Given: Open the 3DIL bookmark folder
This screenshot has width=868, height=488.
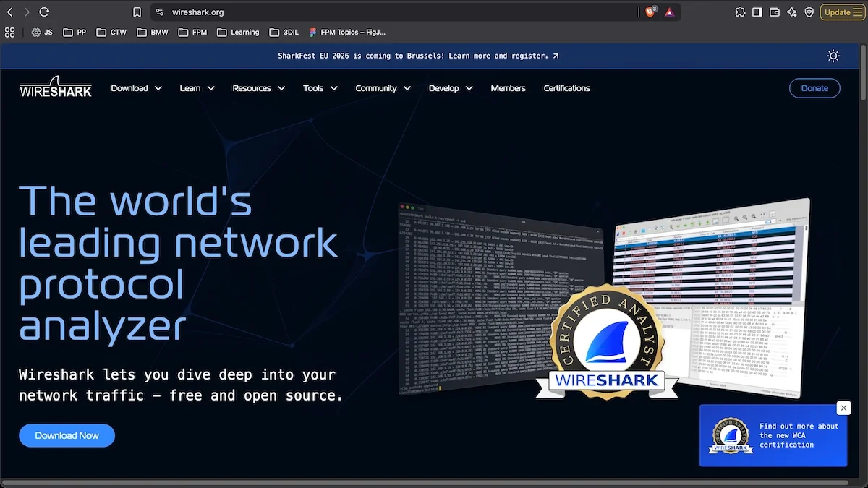Looking at the screenshot, I should (284, 32).
